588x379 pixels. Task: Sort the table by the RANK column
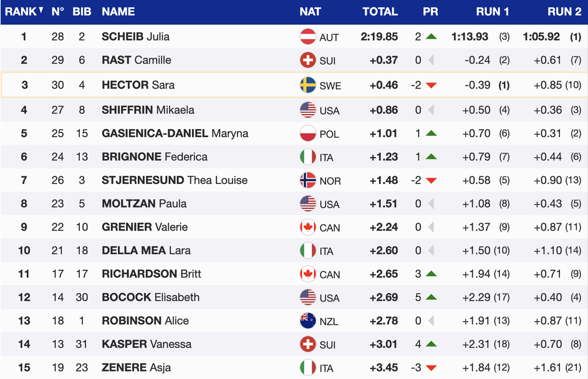pyautogui.click(x=24, y=11)
